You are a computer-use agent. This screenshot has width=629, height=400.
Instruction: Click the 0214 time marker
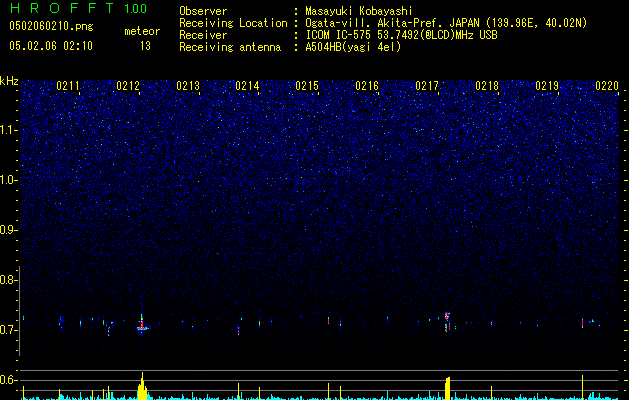pos(247,86)
